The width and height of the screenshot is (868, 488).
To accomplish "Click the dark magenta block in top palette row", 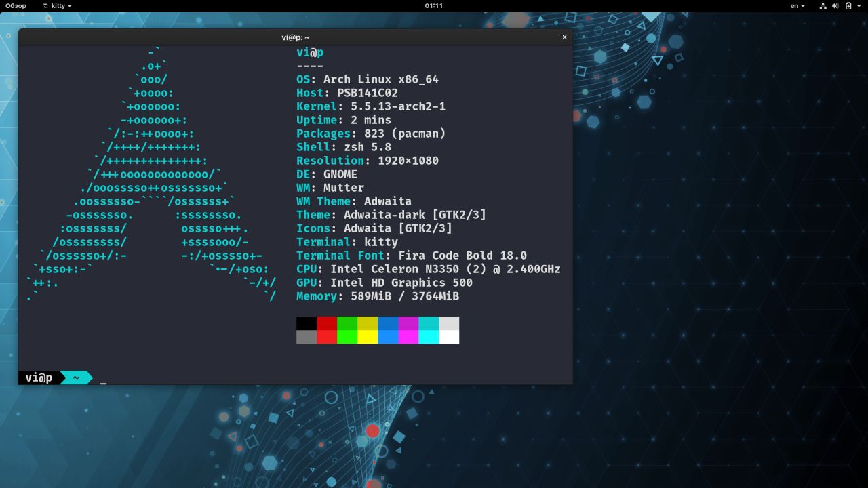I will (x=408, y=323).
